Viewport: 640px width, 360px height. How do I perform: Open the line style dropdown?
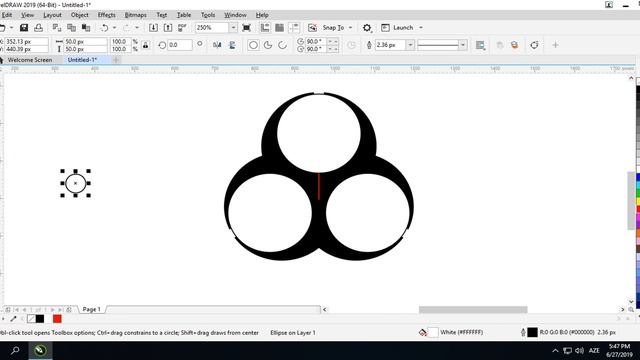point(462,45)
